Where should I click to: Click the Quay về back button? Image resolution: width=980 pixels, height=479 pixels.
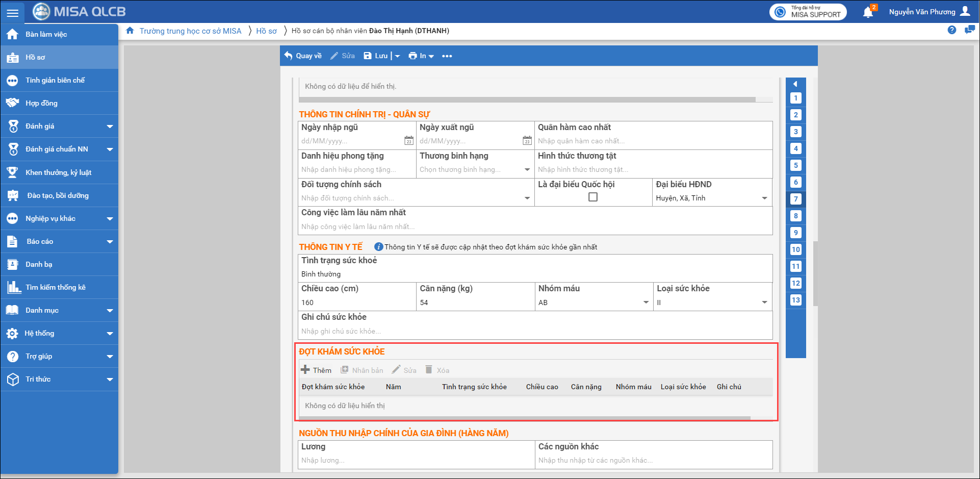point(303,56)
